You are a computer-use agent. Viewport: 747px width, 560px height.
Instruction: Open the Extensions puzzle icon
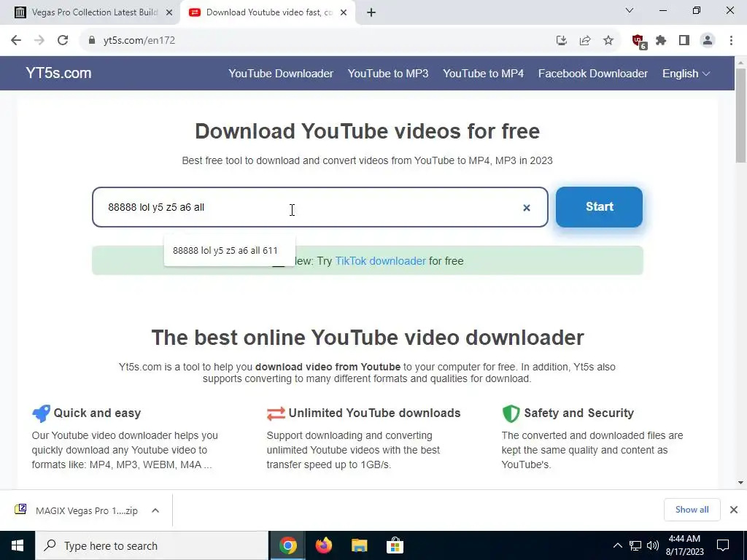point(661,41)
